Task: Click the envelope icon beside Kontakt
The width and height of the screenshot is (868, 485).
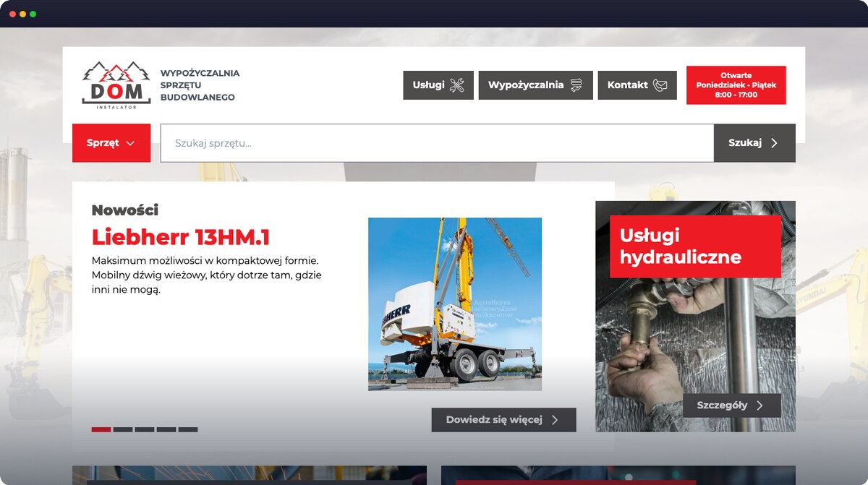Action: tap(660, 85)
